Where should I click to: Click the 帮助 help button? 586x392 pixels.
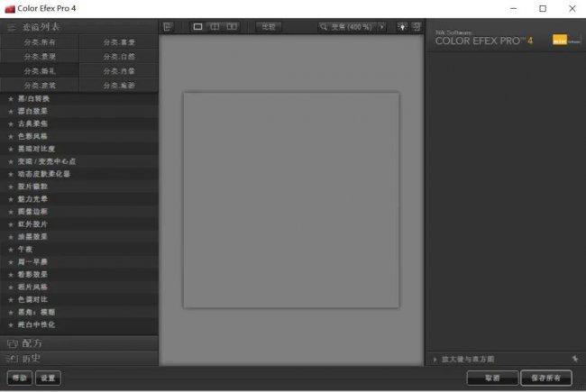tap(20, 378)
